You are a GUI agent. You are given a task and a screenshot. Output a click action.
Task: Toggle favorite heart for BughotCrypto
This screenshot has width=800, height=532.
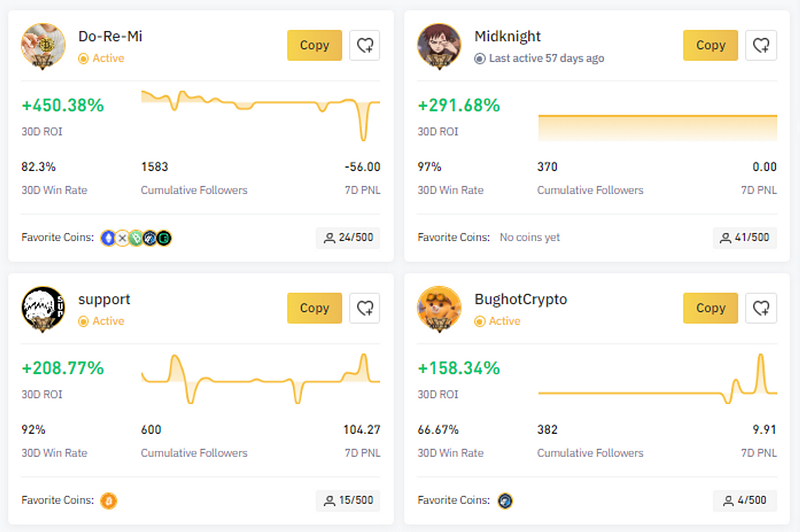point(761,308)
